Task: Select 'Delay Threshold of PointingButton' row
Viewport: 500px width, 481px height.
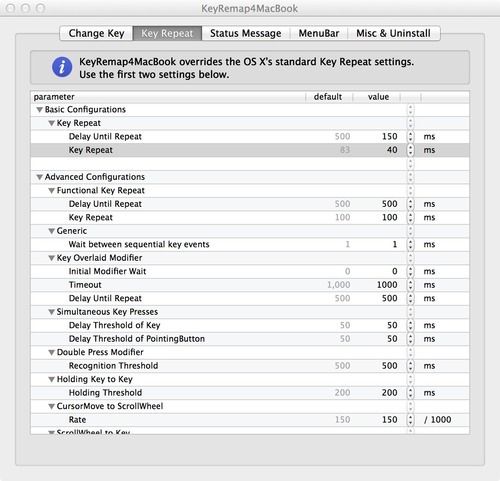Action: 250,339
